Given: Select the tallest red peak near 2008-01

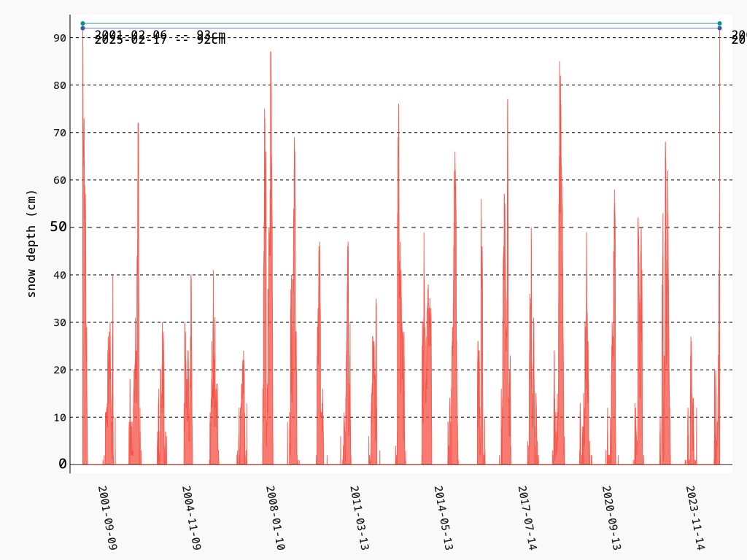Looking at the screenshot, I should point(271,55).
